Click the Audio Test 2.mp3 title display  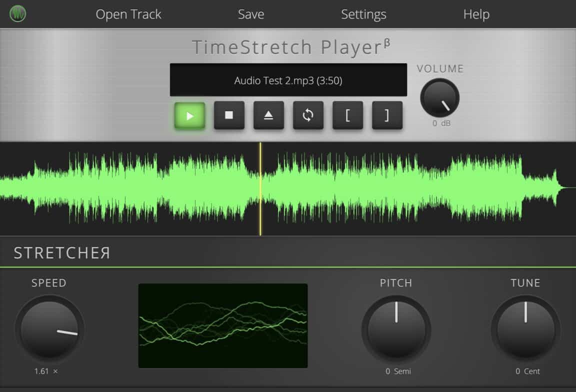point(288,79)
